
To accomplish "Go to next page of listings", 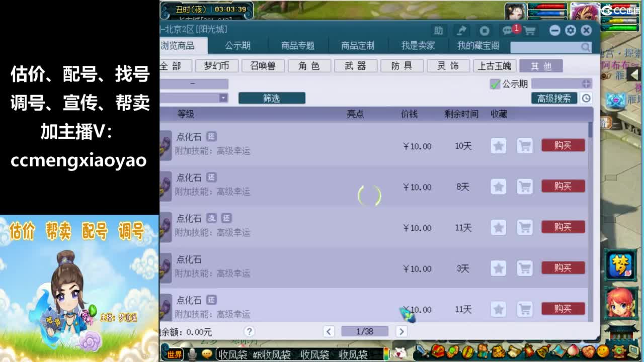I will coord(401,331).
